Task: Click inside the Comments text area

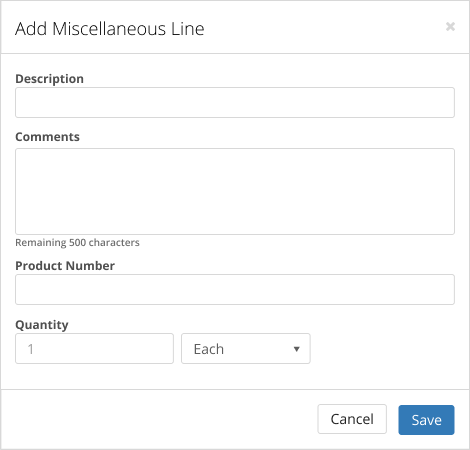Action: (235, 191)
